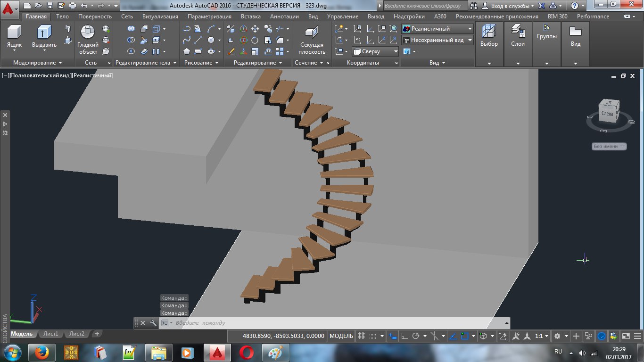Toggle grid display in status bar
This screenshot has width=644, height=362.
pos(362,336)
